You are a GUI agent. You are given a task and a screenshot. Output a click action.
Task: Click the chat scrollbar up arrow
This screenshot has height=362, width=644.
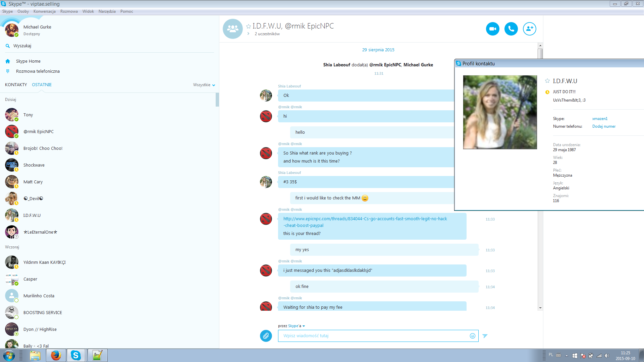[x=540, y=45]
